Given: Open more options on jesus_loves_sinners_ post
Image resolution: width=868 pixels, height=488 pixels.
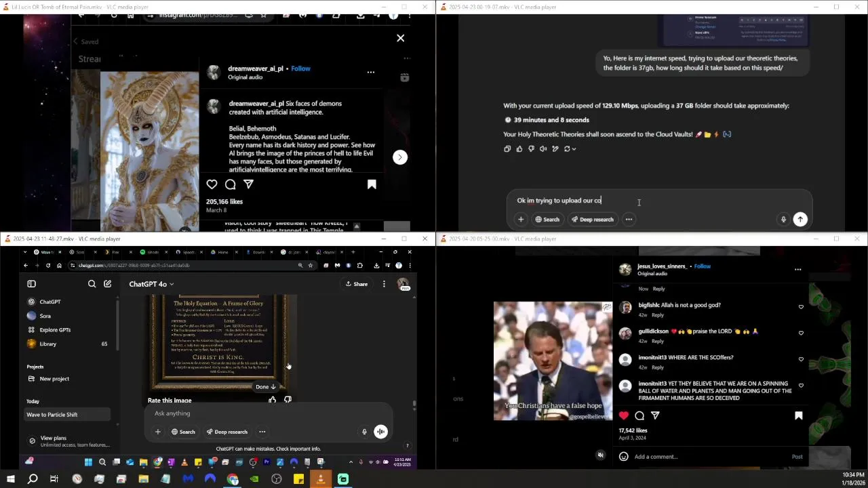Looking at the screenshot, I should click(797, 270).
